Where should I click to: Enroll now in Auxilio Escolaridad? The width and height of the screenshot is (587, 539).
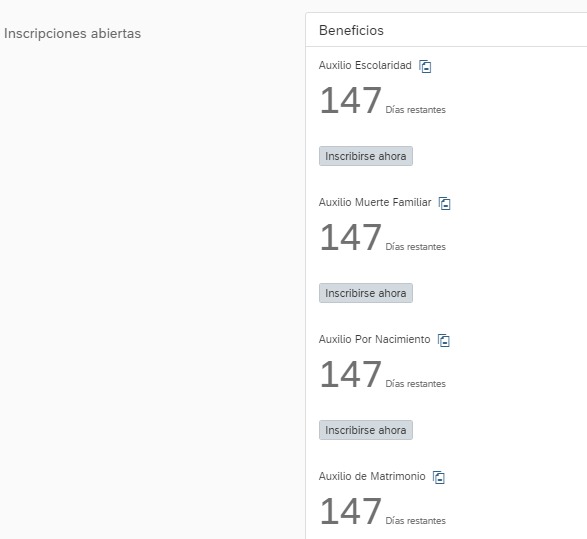366,156
